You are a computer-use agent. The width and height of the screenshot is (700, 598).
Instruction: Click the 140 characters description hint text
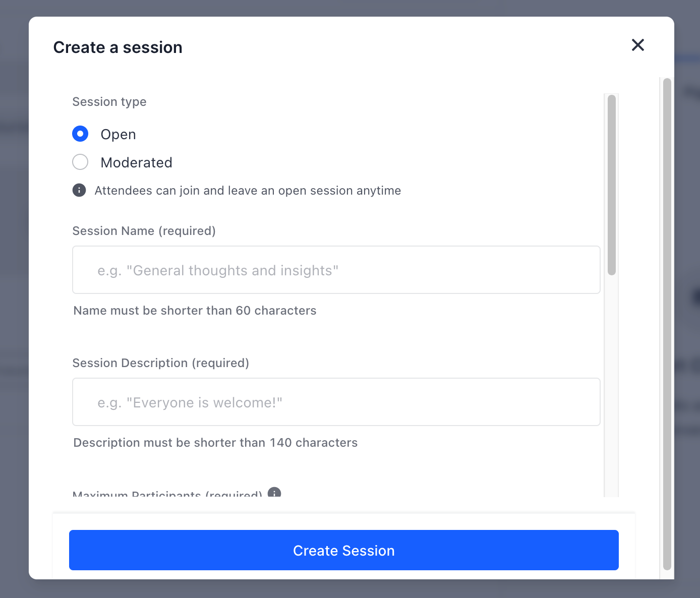click(x=216, y=443)
